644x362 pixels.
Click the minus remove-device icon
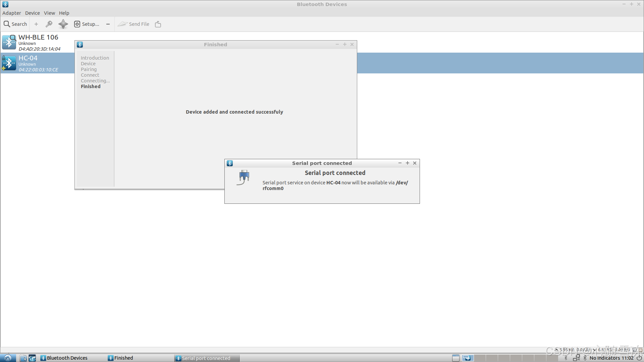pos(108,24)
